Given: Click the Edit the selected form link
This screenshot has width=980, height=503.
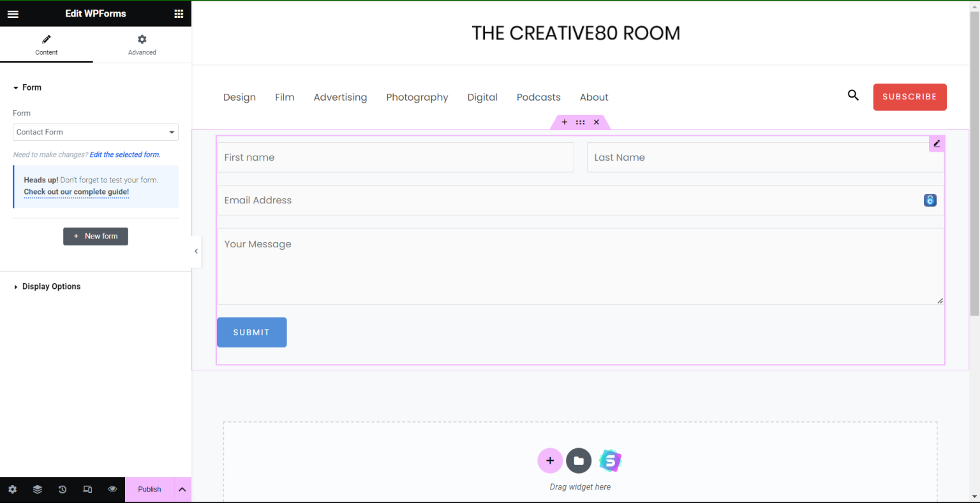Looking at the screenshot, I should pos(124,154).
